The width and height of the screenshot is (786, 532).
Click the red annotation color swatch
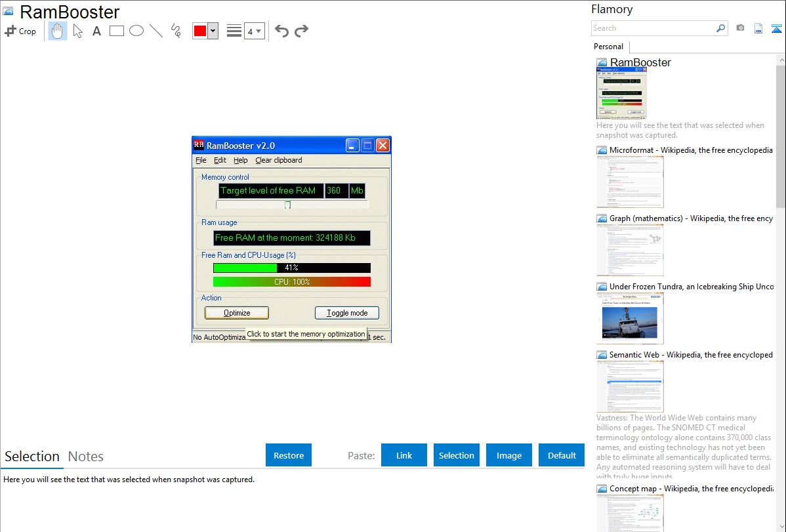point(200,31)
